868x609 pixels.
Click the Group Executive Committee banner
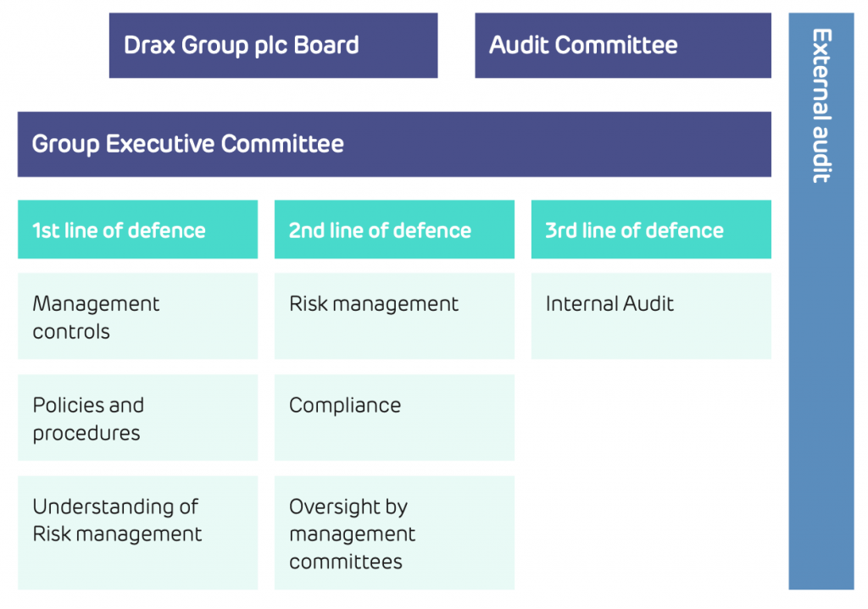(394, 144)
